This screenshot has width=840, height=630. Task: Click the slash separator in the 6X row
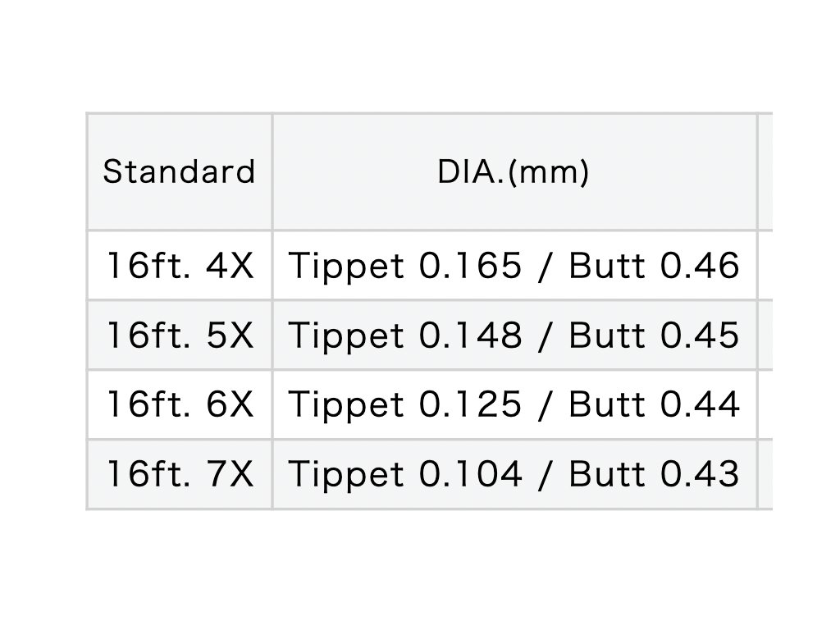545,404
